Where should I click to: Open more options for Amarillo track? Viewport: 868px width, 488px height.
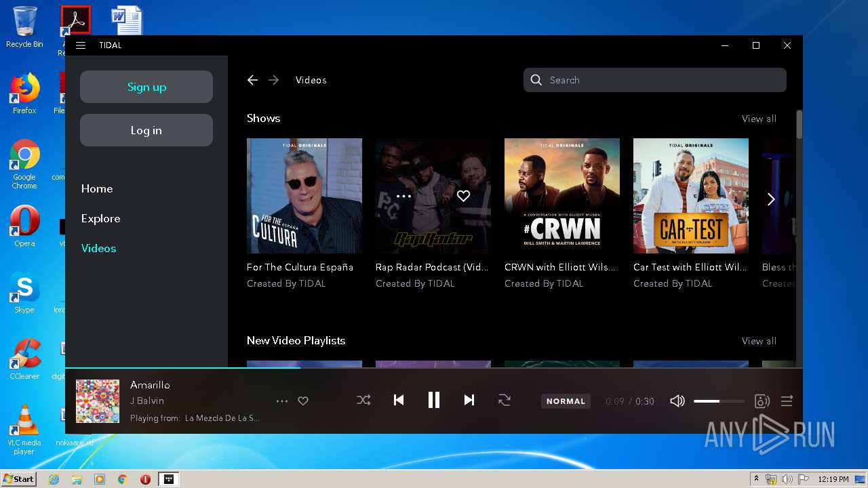tap(282, 401)
